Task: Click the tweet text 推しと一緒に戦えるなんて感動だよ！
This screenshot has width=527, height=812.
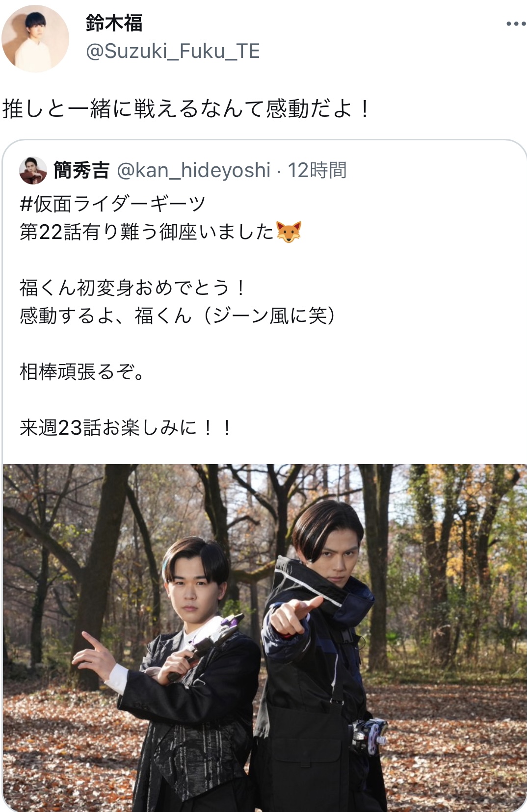Action: 186,108
